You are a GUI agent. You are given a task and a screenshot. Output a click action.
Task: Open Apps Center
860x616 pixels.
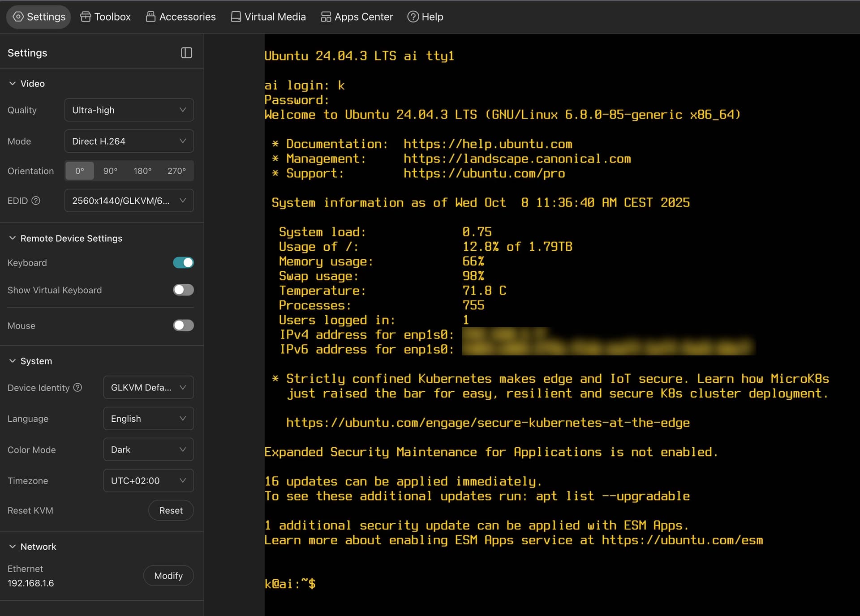[x=357, y=17]
